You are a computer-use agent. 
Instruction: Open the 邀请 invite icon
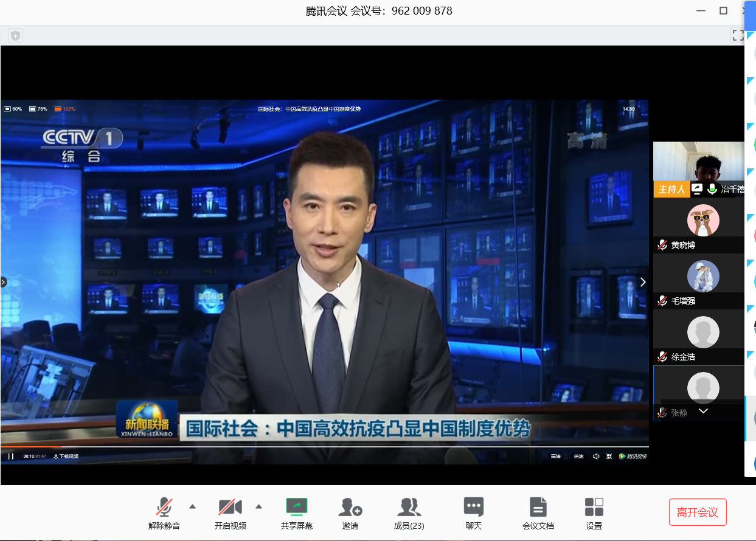coord(350,507)
